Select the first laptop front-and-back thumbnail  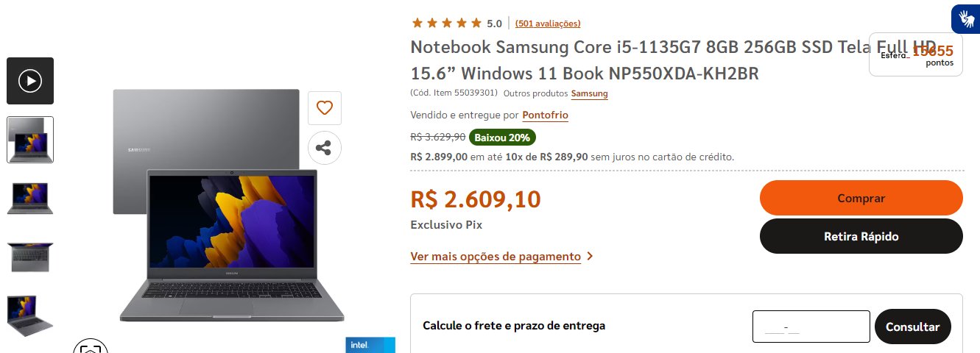[x=30, y=140]
